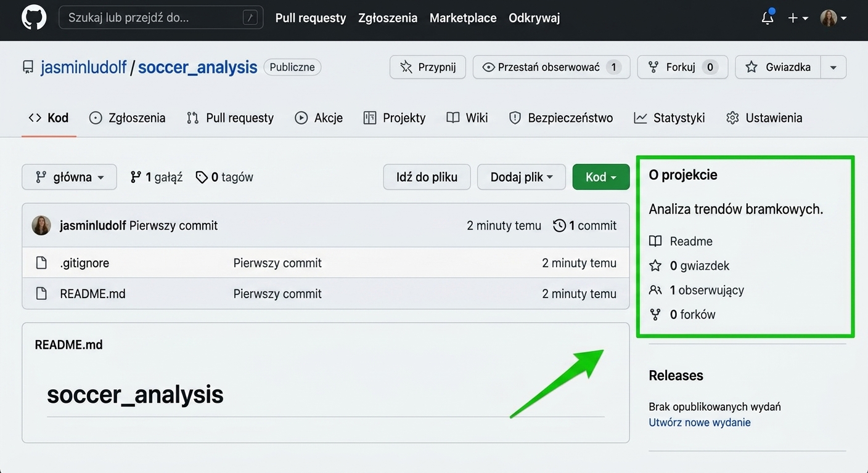The image size is (868, 473).
Task: Expand the green Kod dropdown
Action: pos(601,177)
